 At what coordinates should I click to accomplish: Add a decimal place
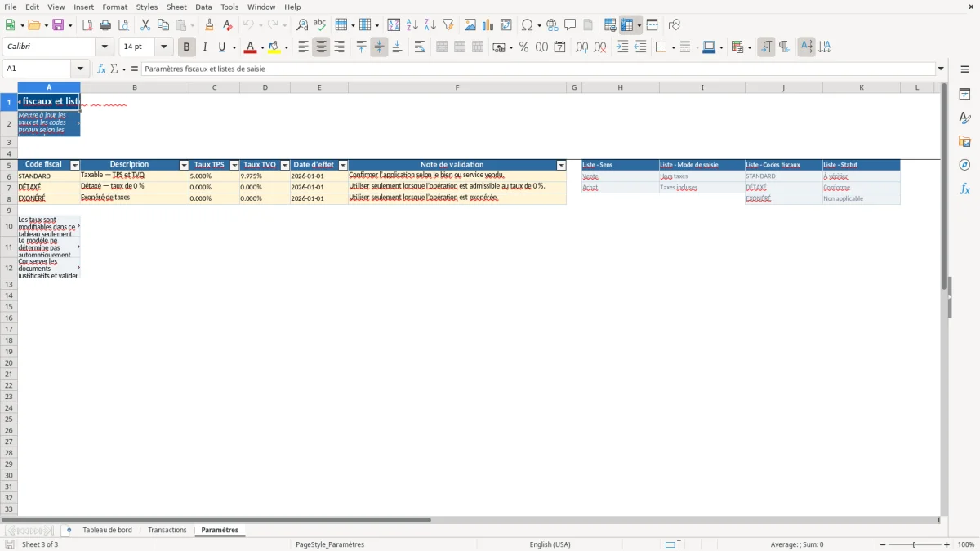581,47
